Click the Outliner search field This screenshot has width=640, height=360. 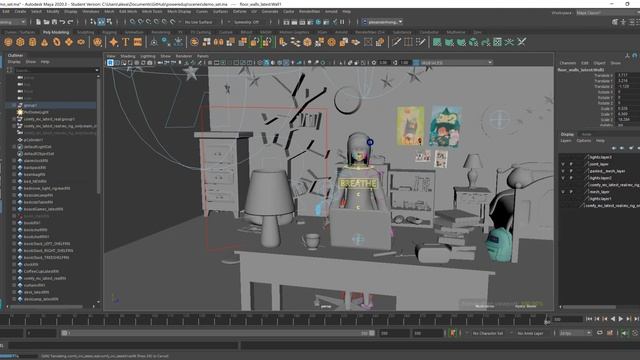(x=56, y=70)
